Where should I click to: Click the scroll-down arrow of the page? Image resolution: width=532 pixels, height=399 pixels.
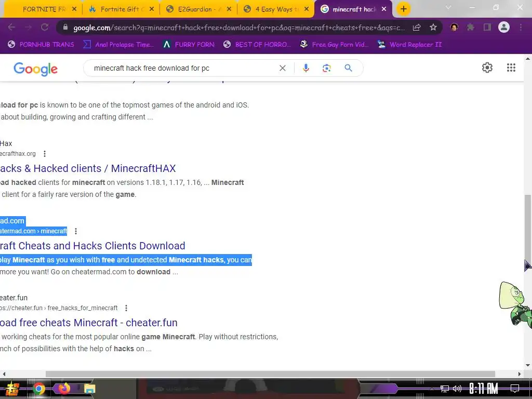click(528, 365)
